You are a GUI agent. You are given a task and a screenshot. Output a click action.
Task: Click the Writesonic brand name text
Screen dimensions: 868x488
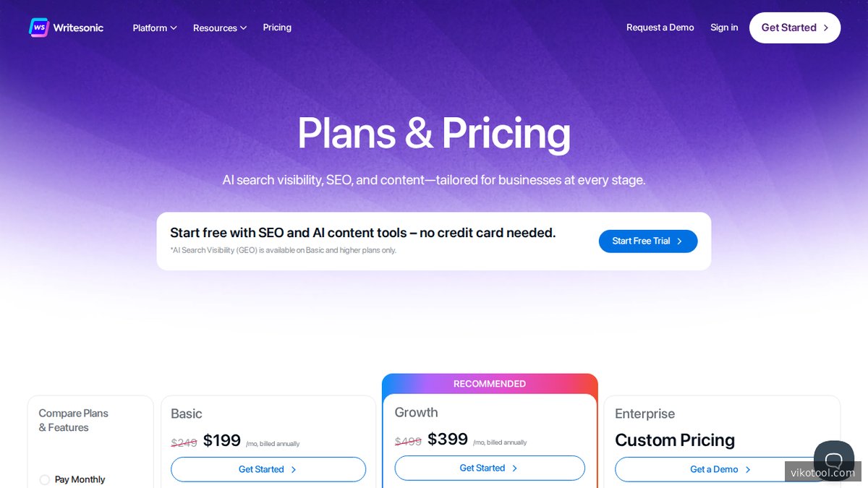click(78, 27)
